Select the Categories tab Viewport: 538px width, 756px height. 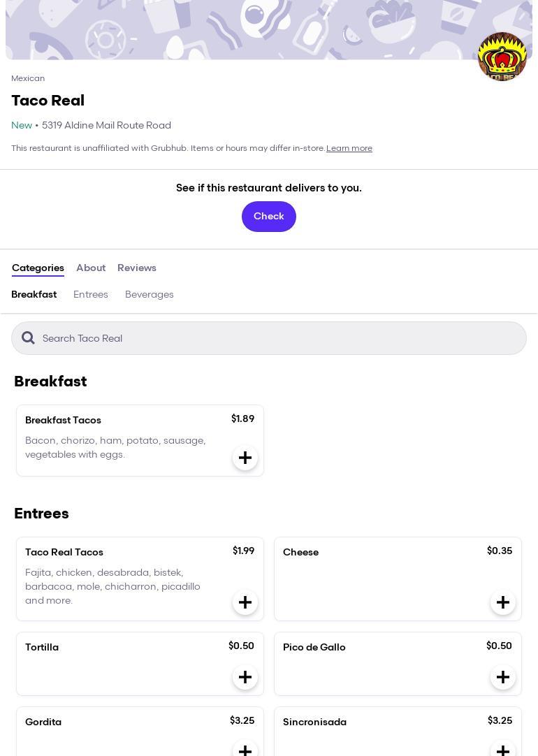(x=38, y=268)
